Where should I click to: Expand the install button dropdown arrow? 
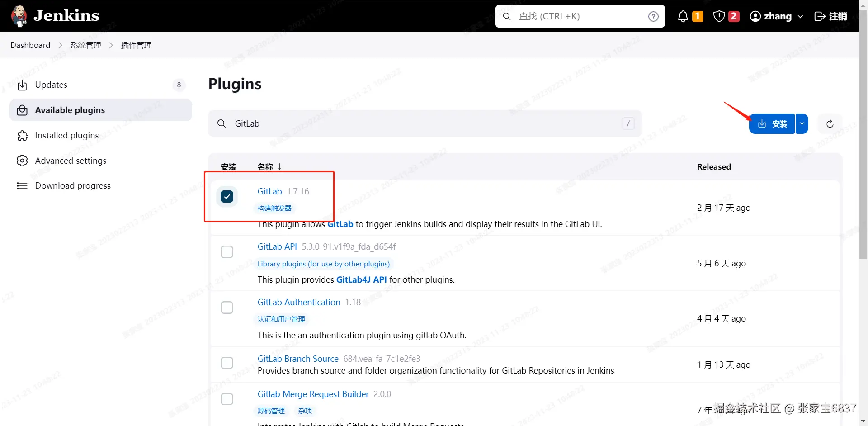click(802, 124)
